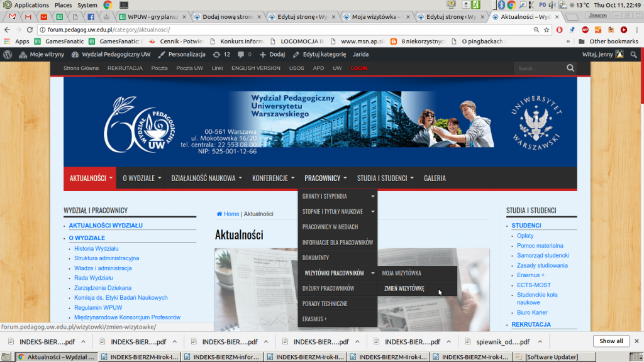This screenshot has width=644, height=362.
Task: Click the Home icon in the breadcrumb
Action: click(x=219, y=214)
